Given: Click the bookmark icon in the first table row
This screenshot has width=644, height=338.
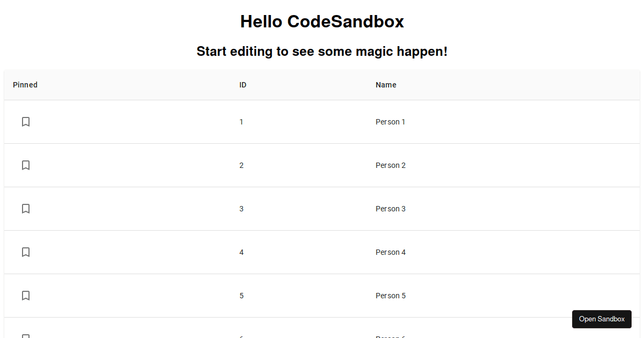Looking at the screenshot, I should click(x=26, y=122).
